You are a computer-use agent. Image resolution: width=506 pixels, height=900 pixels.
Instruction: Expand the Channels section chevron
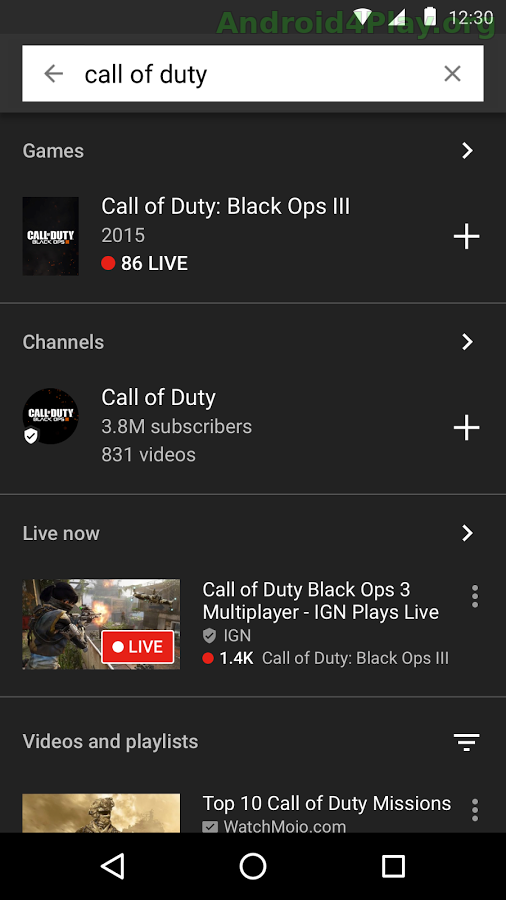(x=468, y=342)
